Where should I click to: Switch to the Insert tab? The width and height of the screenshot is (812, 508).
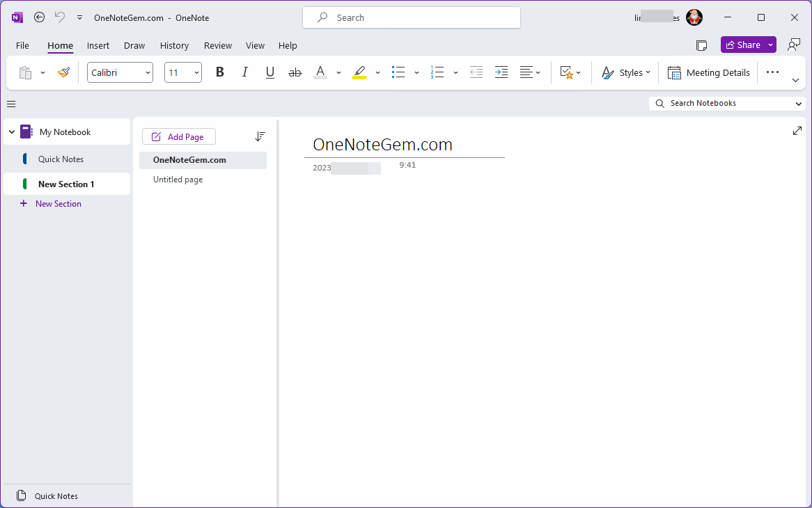click(98, 45)
